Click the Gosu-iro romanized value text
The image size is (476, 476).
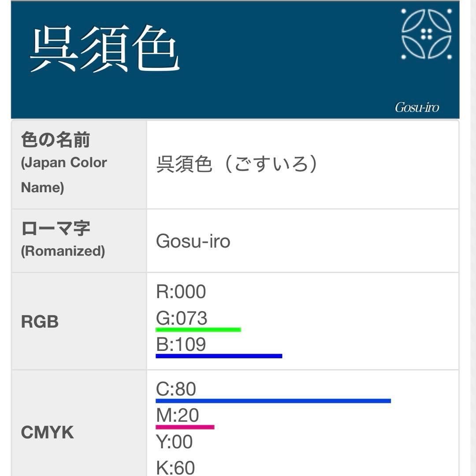(x=193, y=241)
